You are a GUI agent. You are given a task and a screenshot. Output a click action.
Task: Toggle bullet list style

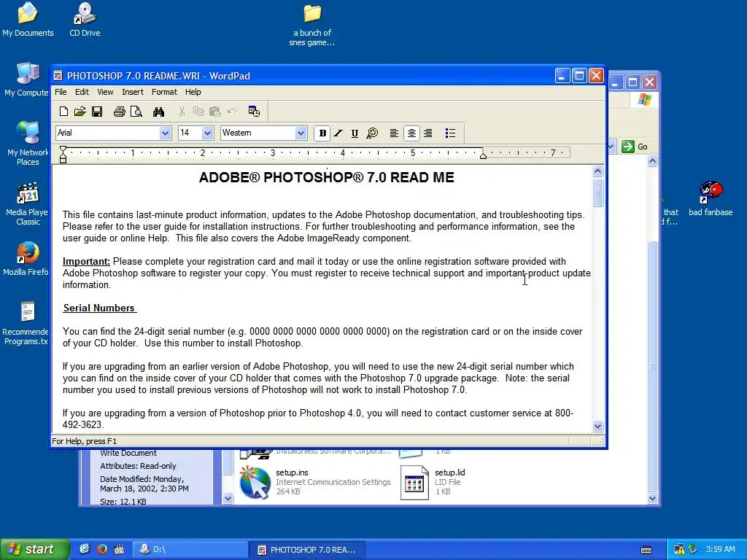point(450,133)
